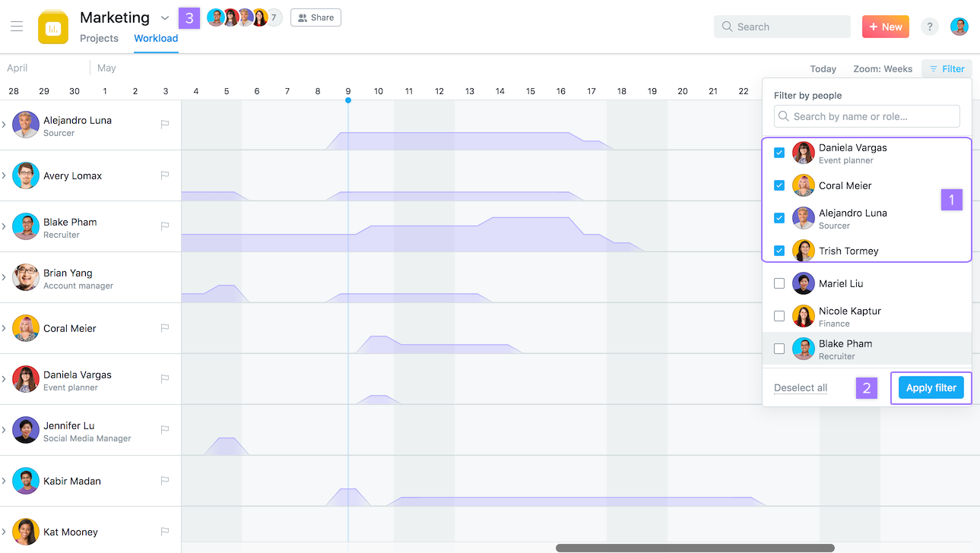The image size is (980, 553).
Task: Click flag icon next to Alejandro Luna
Action: [165, 125]
